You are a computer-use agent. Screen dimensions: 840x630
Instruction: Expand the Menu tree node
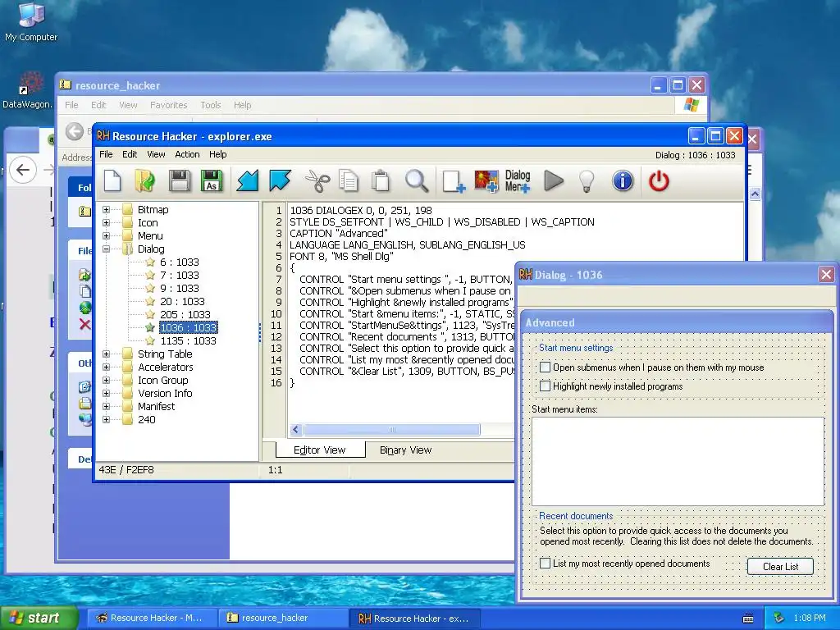(106, 235)
